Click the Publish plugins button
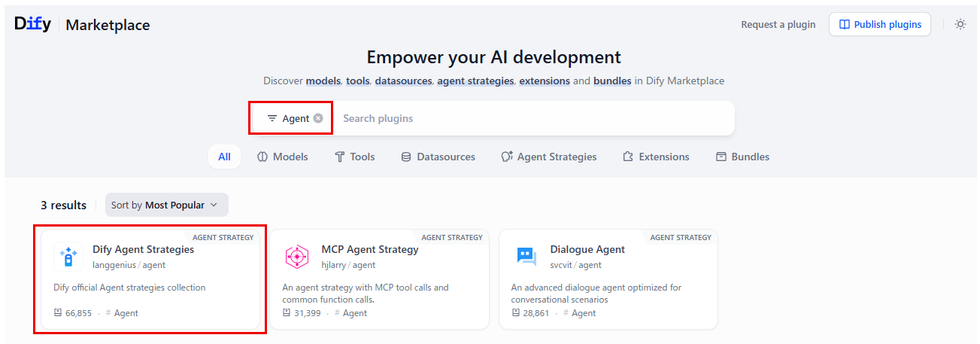The height and width of the screenshot is (344, 980). 880,24
